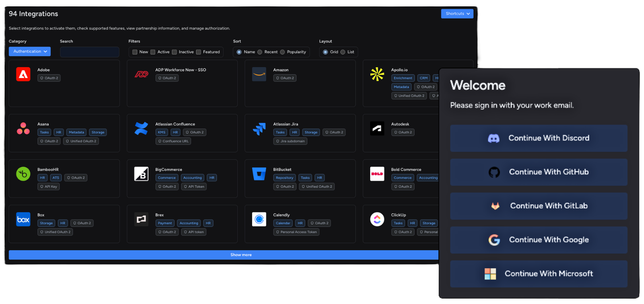Click the ADP Workforce Now logo

pos(141,74)
